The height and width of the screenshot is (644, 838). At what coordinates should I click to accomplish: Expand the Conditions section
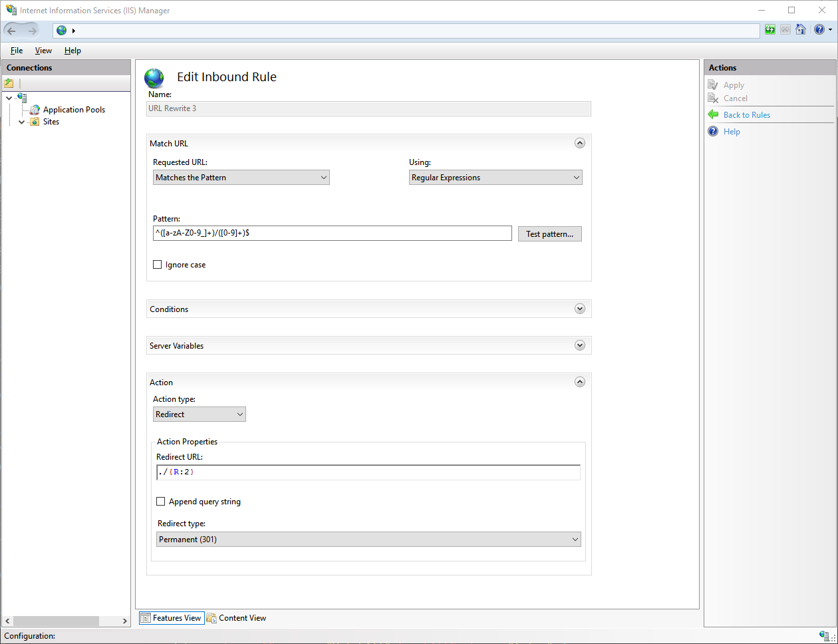click(x=580, y=309)
